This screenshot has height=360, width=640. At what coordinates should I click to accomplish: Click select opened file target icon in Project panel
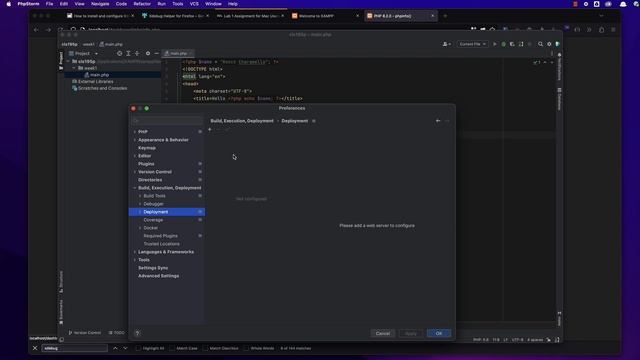tap(119, 53)
